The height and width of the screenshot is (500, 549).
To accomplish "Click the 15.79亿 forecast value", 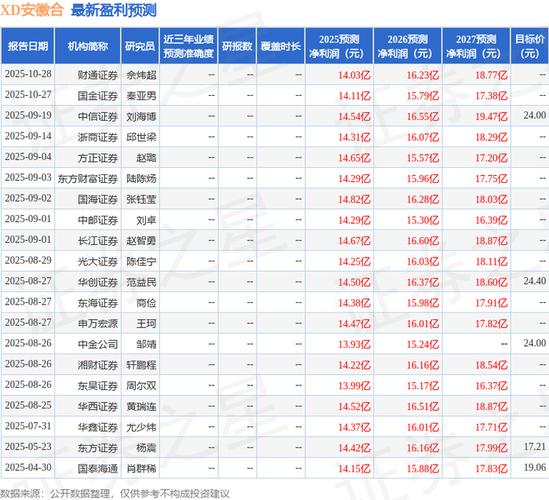I will pyautogui.click(x=423, y=96).
